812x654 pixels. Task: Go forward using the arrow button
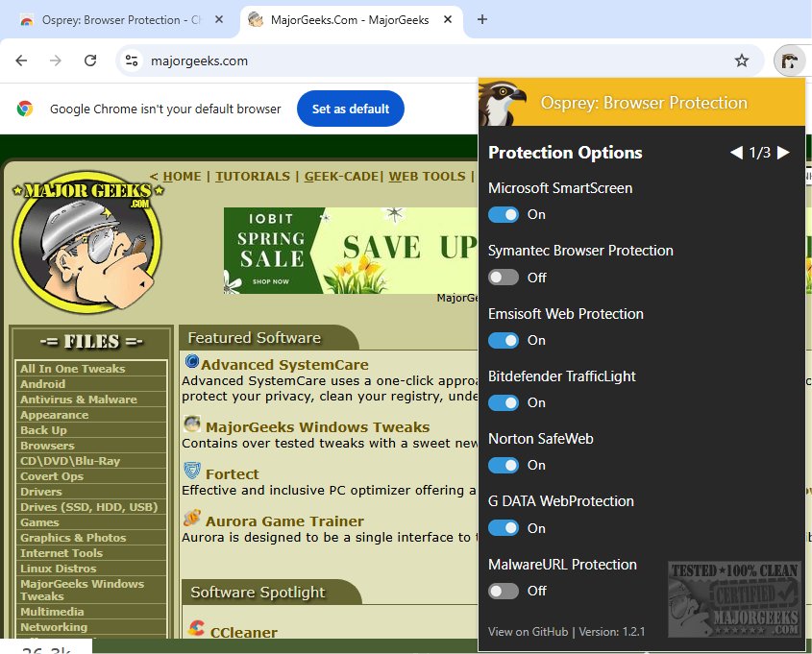[56, 61]
